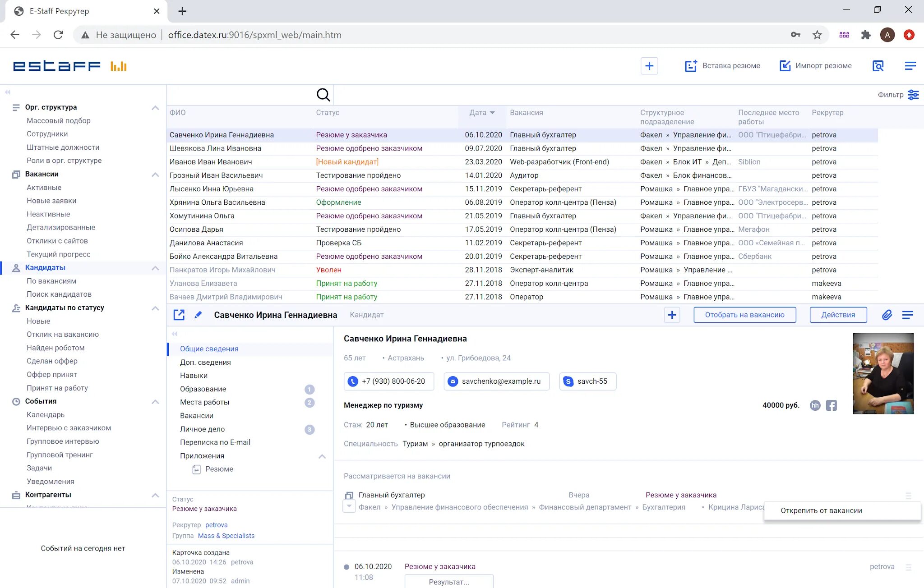This screenshot has height=588, width=924.
Task: Click the Отобрать на вакансию button
Action: pos(744,315)
